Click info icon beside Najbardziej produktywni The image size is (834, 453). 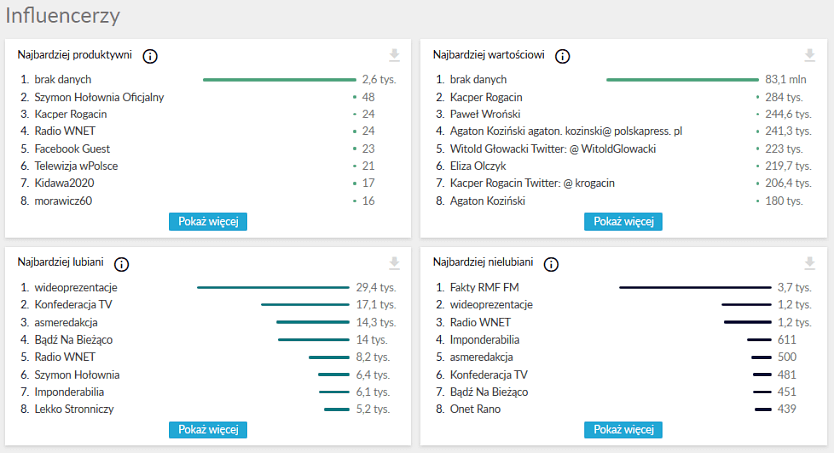point(150,56)
